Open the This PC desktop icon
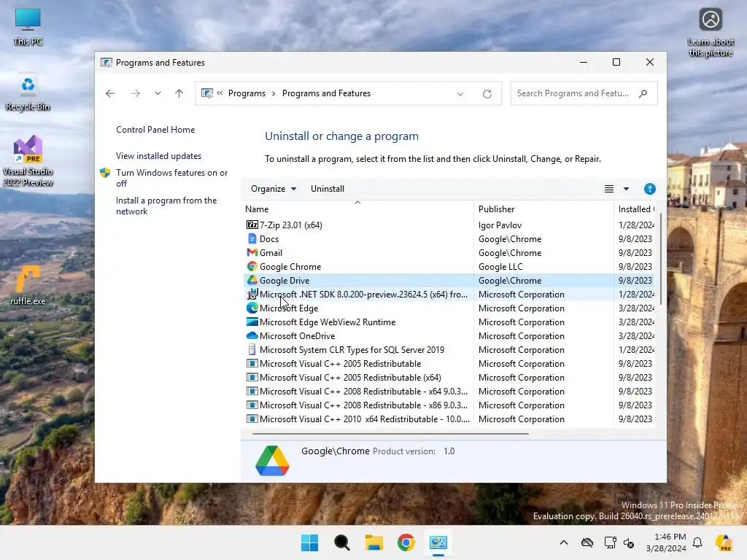Screen dimensions: 747x560 [x=28, y=27]
